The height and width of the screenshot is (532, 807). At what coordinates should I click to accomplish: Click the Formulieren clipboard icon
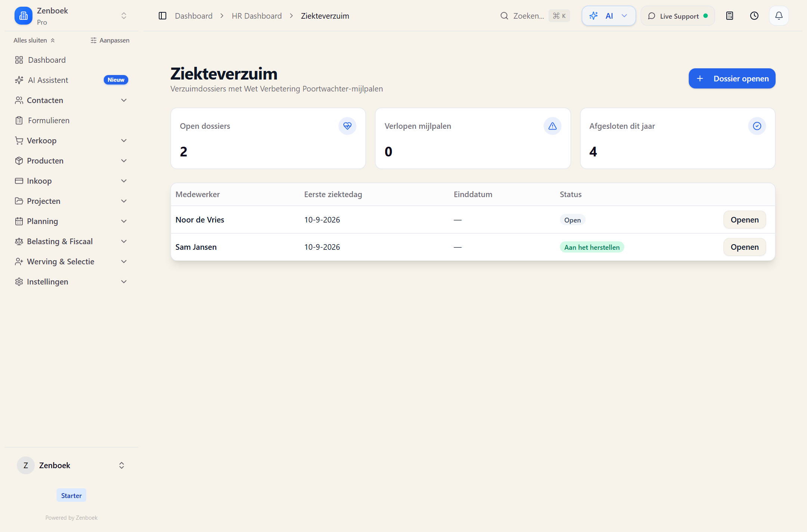coord(19,121)
